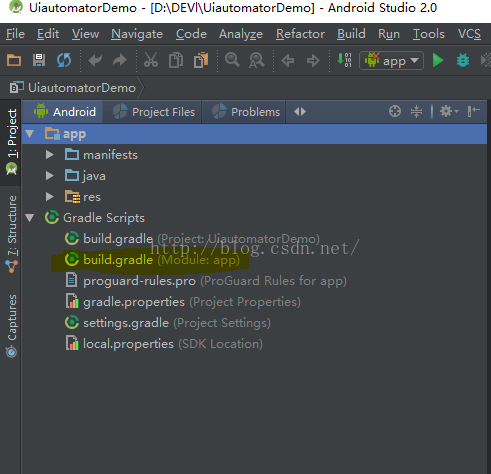
Task: Expand the res folder
Action: (x=50, y=197)
